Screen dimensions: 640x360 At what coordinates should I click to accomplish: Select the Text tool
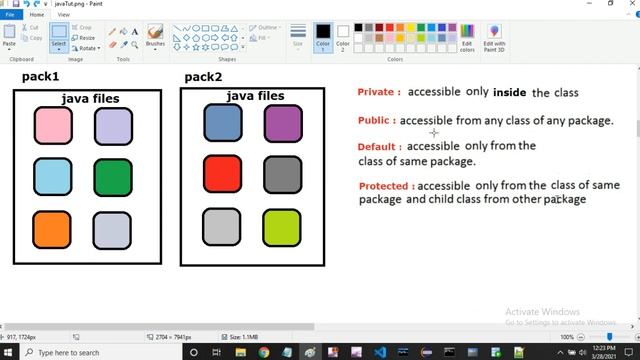[x=135, y=32]
